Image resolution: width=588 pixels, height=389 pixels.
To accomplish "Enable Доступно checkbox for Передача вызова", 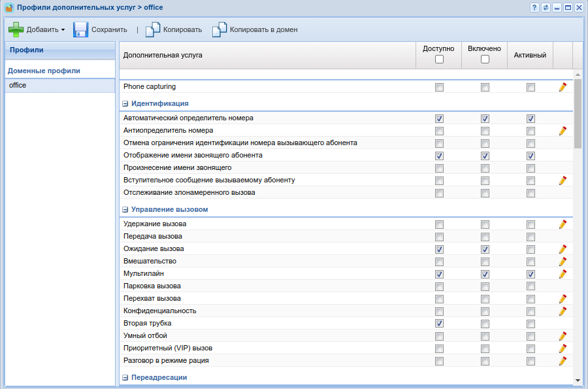I will [439, 237].
